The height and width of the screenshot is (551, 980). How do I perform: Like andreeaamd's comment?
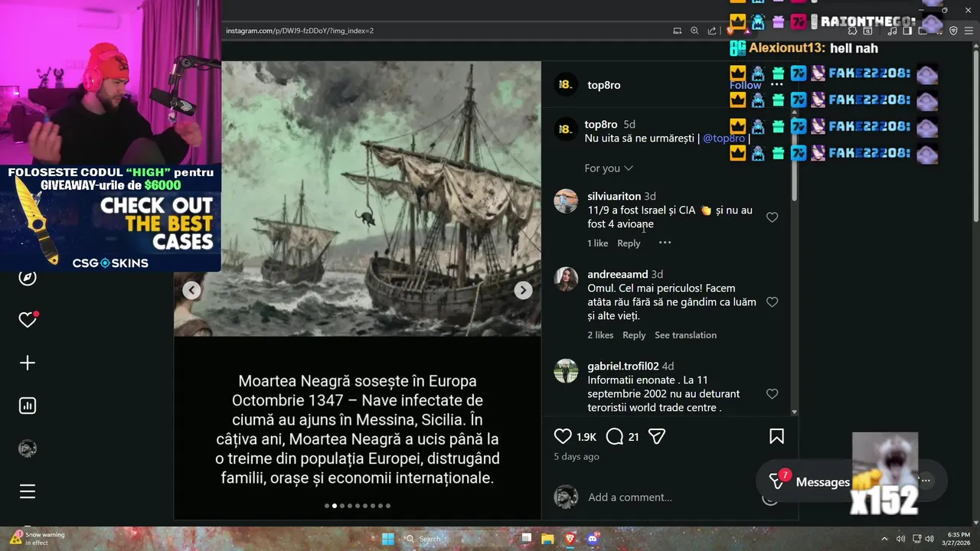tap(773, 302)
